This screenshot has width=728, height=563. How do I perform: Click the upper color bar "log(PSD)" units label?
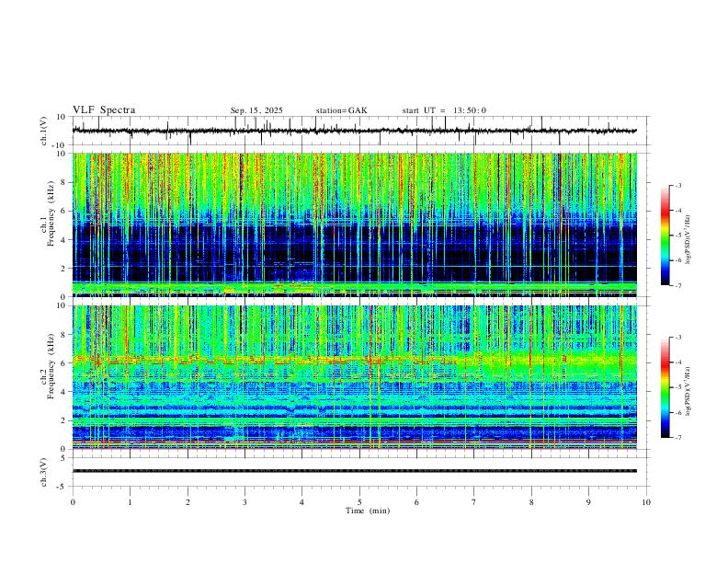688,240
